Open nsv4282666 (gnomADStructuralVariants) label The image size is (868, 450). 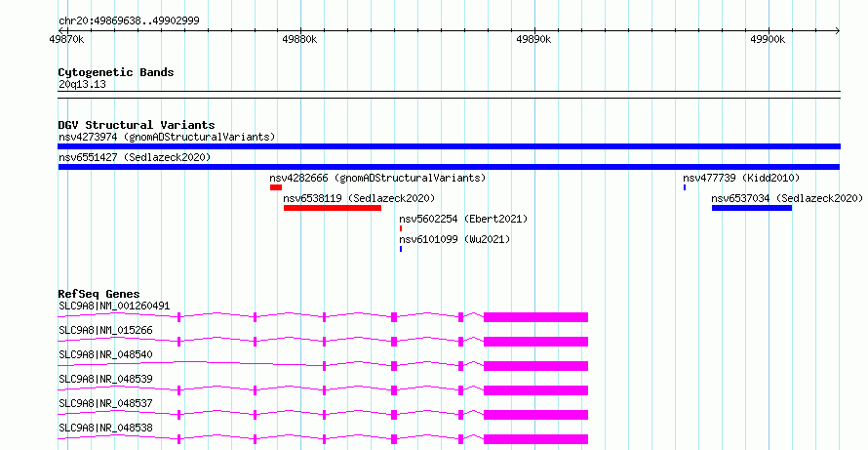pyautogui.click(x=377, y=178)
